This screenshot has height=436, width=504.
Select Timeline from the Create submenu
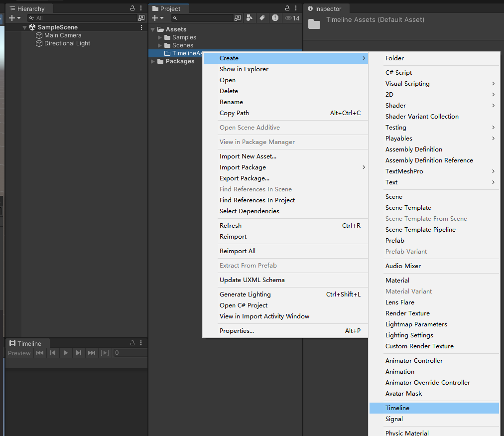click(x=397, y=408)
